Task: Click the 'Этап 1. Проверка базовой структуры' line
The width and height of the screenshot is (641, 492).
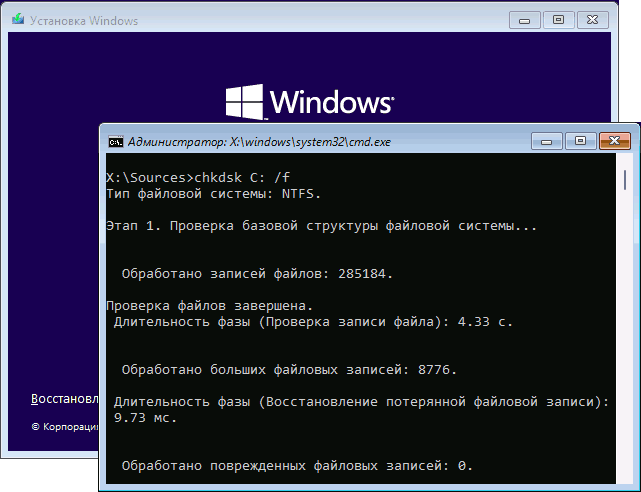Action: pyautogui.click(x=321, y=226)
